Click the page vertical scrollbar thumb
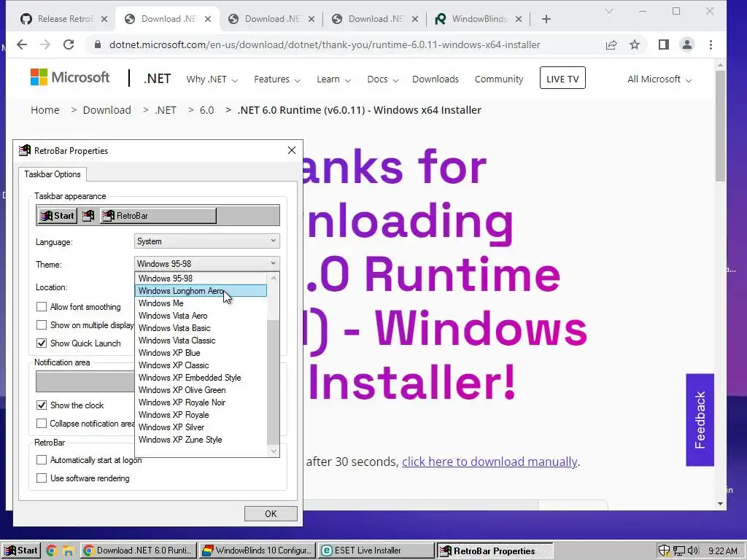This screenshot has width=747, height=560. [x=720, y=125]
